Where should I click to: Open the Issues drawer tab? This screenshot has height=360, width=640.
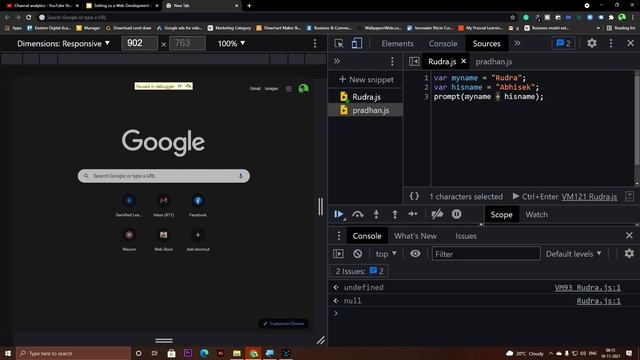pyautogui.click(x=466, y=236)
